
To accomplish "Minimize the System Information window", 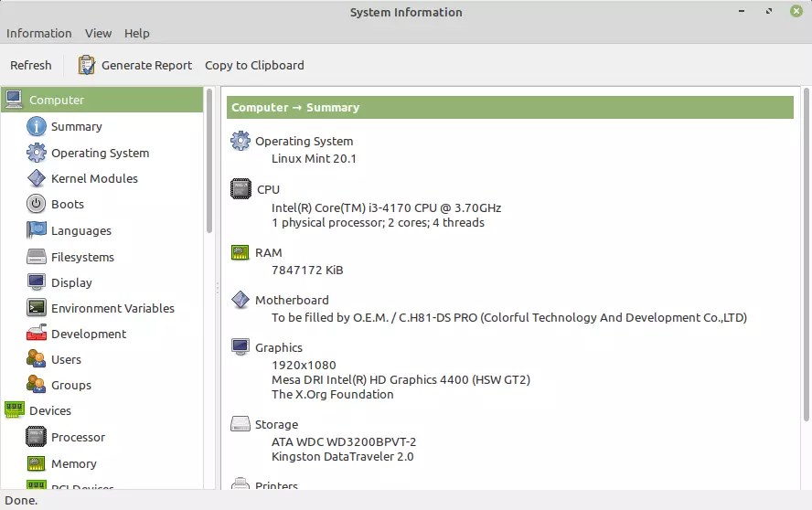I will [x=742, y=11].
